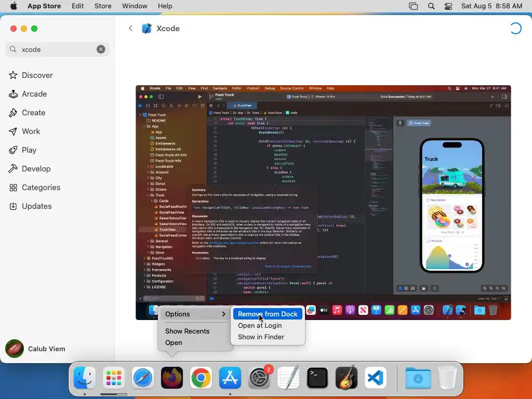Open Launchpad in the Dock

[114, 378]
